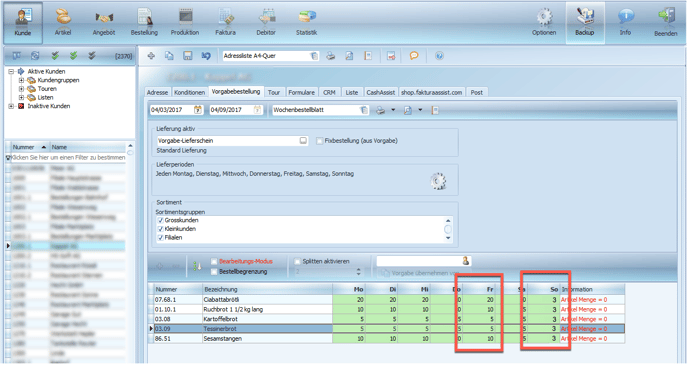This screenshot has width=688, height=365.
Task: Expand the Inaktive Kunden tree node
Action: point(11,106)
